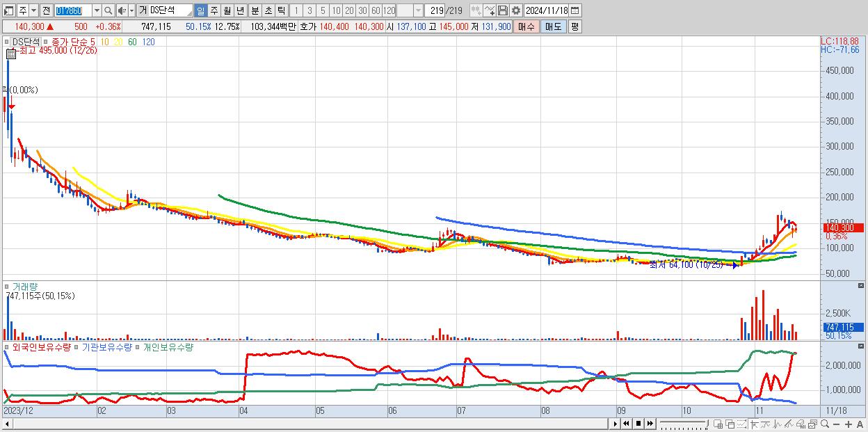Click the replay speed slider
The width and height of the screenshot is (868, 432).
click(684, 424)
